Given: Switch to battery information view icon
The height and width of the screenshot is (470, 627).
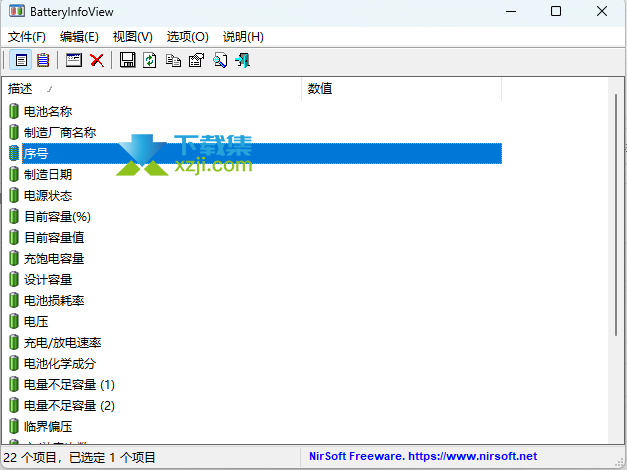Looking at the screenshot, I should tap(21, 60).
